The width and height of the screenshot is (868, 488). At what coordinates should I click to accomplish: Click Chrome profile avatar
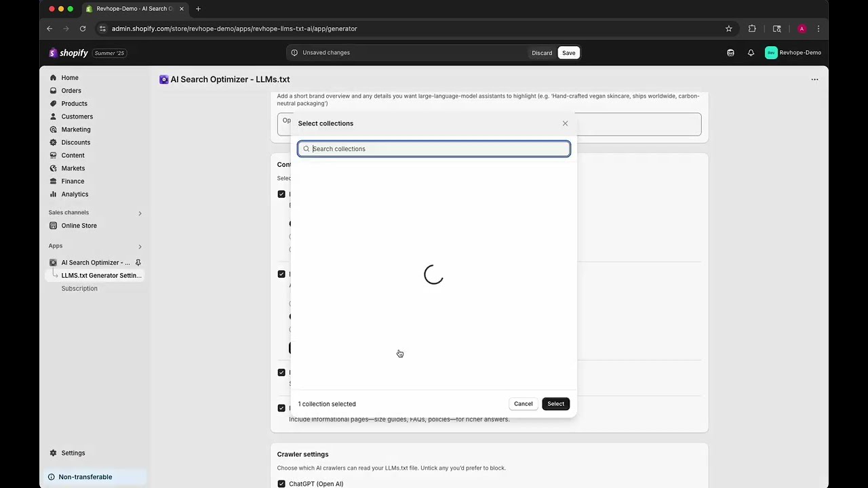(802, 28)
